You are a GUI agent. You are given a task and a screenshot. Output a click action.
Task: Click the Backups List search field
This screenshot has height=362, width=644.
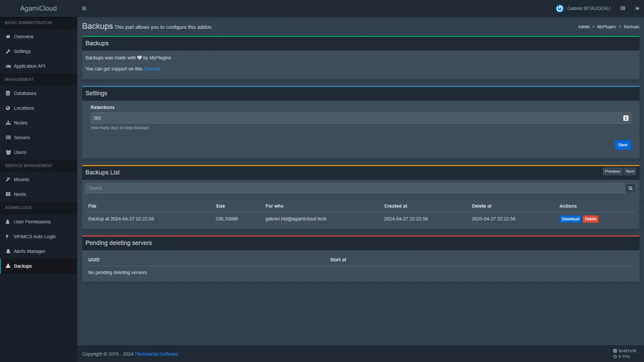pos(355,188)
